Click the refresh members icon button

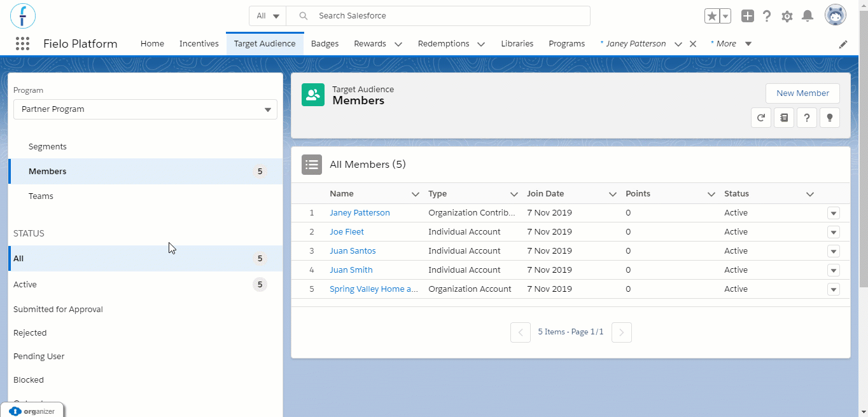[761, 118]
